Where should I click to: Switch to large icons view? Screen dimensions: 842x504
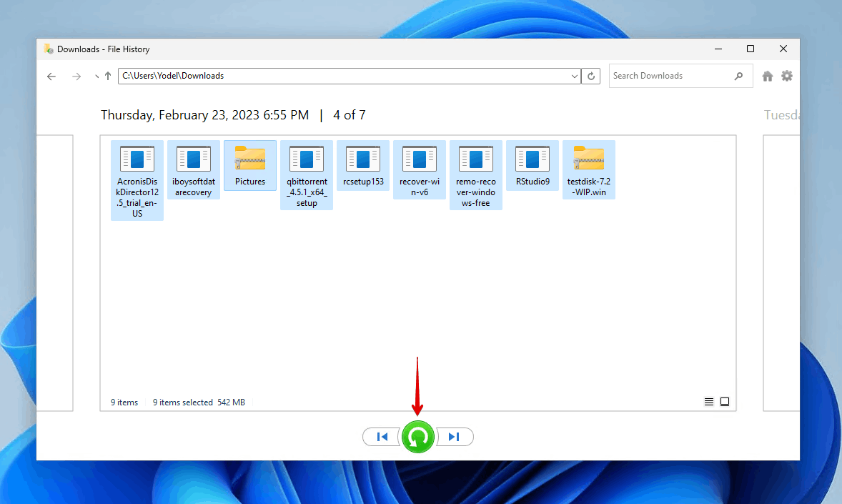[x=724, y=402]
